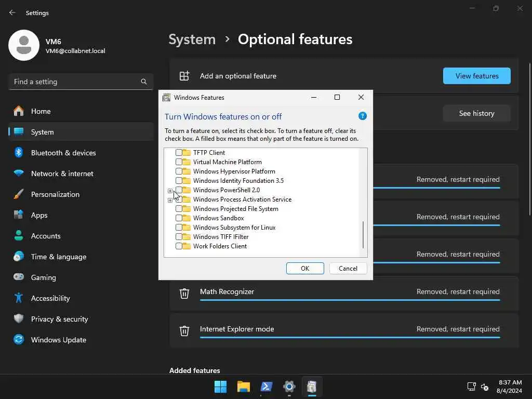Click the VM6 profile avatar
532x399 pixels.
[24, 45]
